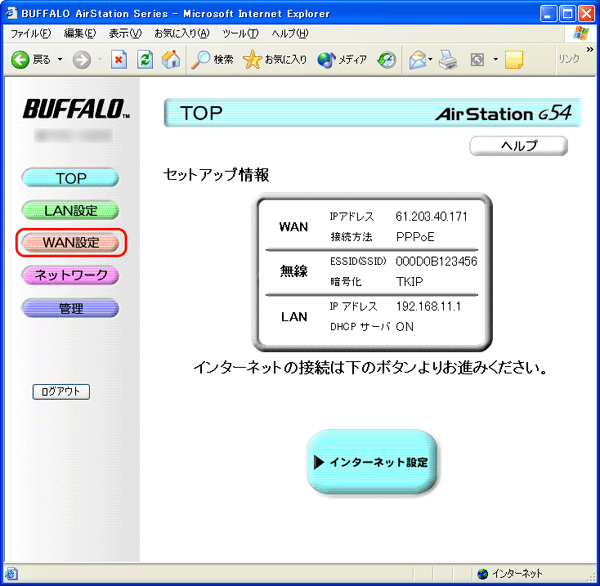The height and width of the screenshot is (586, 600).
Task: Click the TOP sidebar button
Action: coord(70,178)
